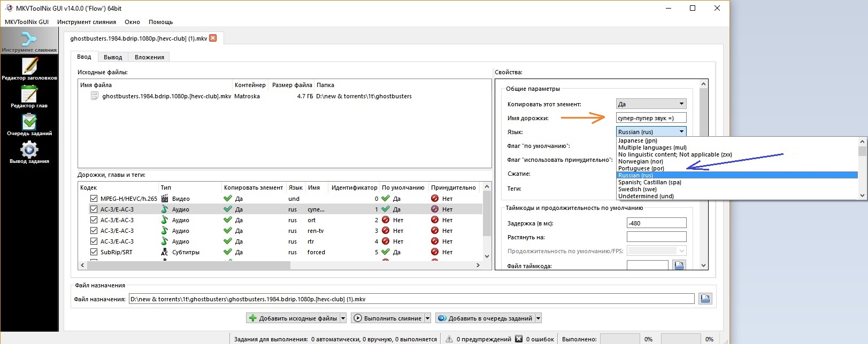The image size is (868, 344).
Task: Click the video track type icon
Action: (165, 199)
